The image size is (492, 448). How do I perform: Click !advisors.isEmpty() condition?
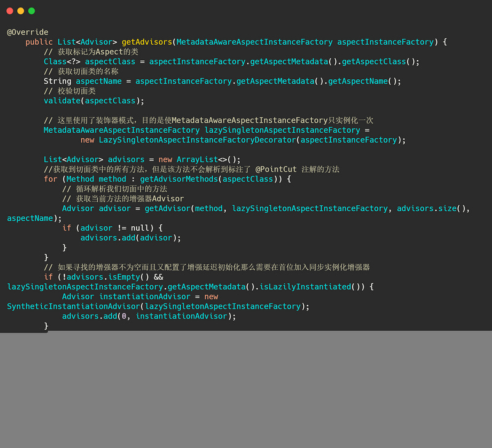(105, 277)
